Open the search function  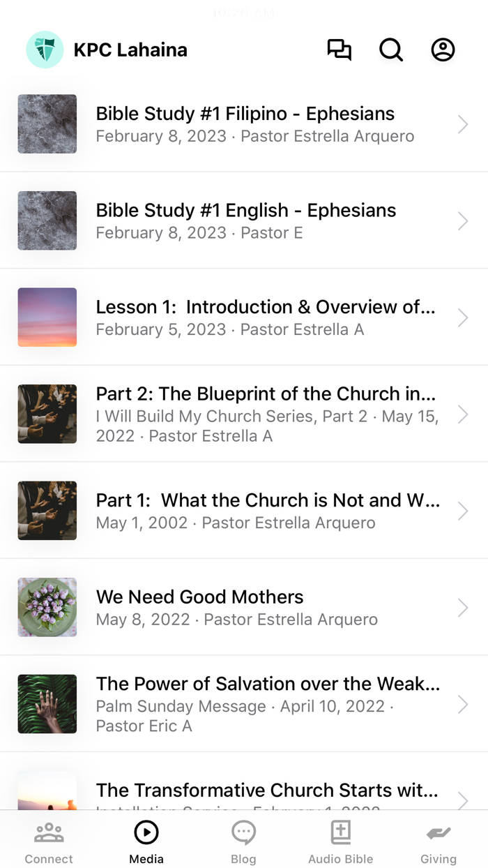(x=391, y=50)
